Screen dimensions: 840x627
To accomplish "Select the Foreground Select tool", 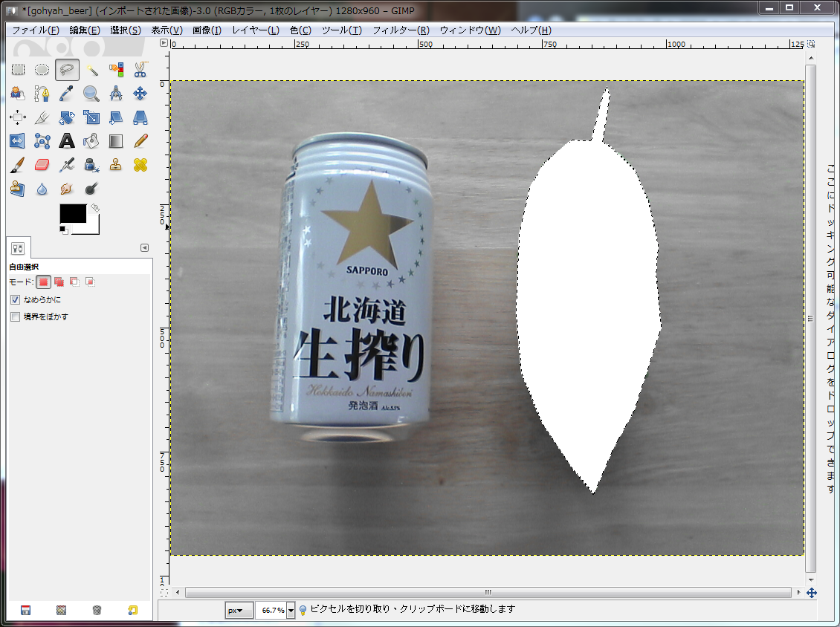I will coord(18,94).
